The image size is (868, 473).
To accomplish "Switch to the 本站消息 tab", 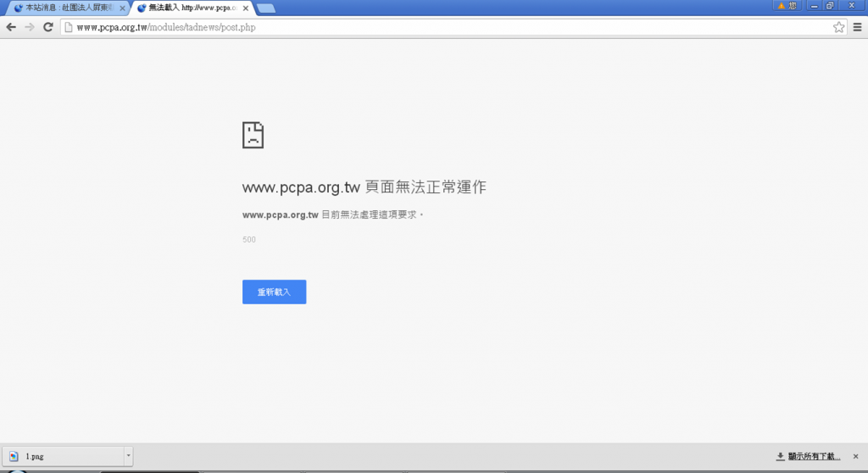I will click(x=64, y=8).
